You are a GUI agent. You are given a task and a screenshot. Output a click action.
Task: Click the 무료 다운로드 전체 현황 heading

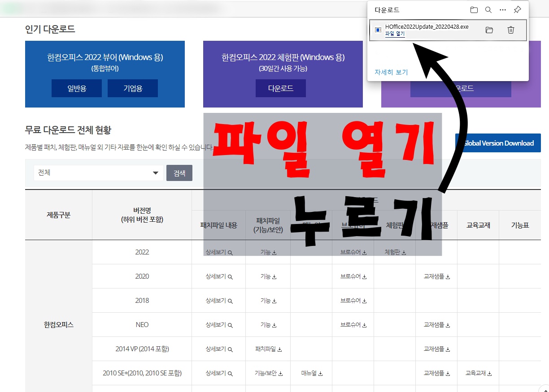tap(68, 130)
